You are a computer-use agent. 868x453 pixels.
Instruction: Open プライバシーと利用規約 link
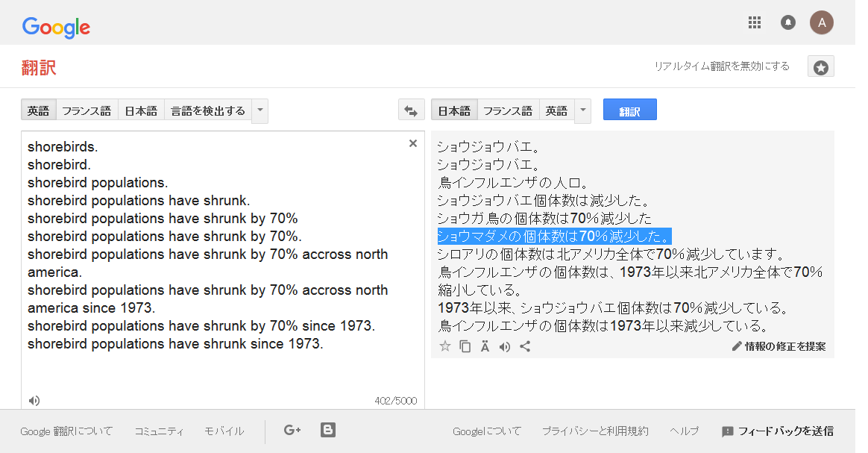tap(595, 431)
